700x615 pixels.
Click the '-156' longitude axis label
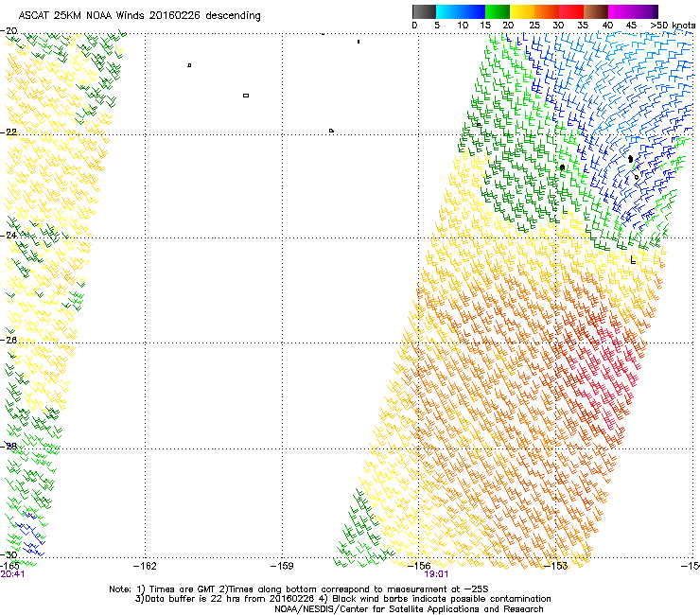pyautogui.click(x=419, y=566)
